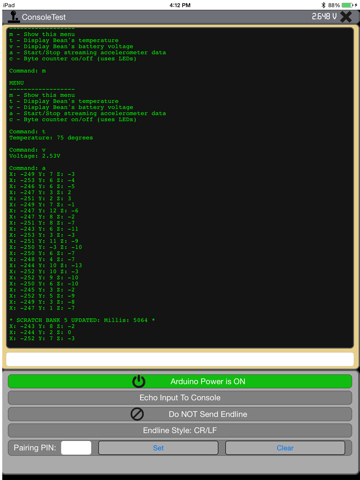Close the console with the X icon

pos(346,17)
